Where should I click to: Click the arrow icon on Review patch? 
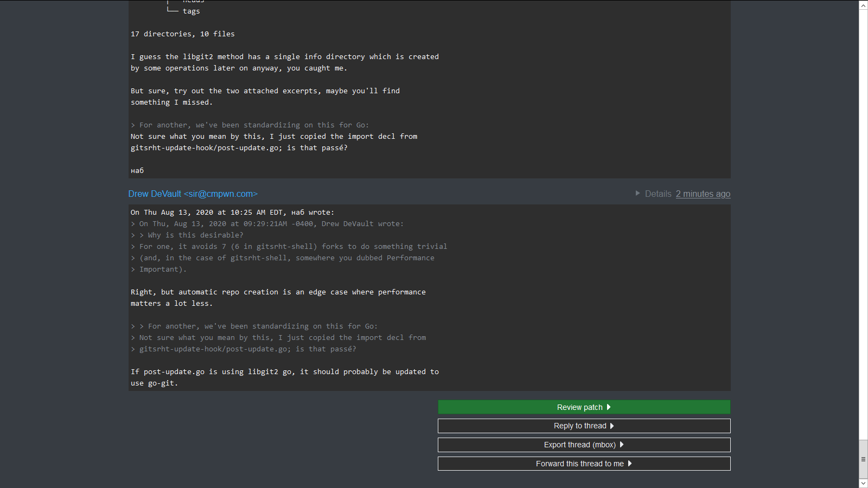(x=609, y=407)
